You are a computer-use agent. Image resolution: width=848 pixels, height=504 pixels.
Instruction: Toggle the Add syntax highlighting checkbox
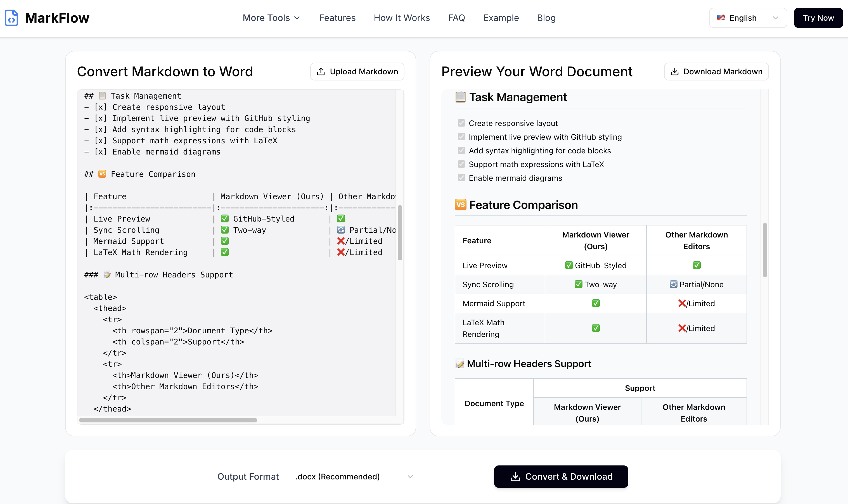tap(461, 151)
